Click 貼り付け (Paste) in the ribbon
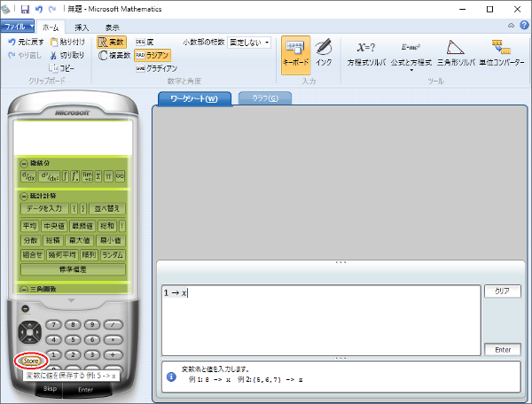This screenshot has width=532, height=404. coord(67,42)
